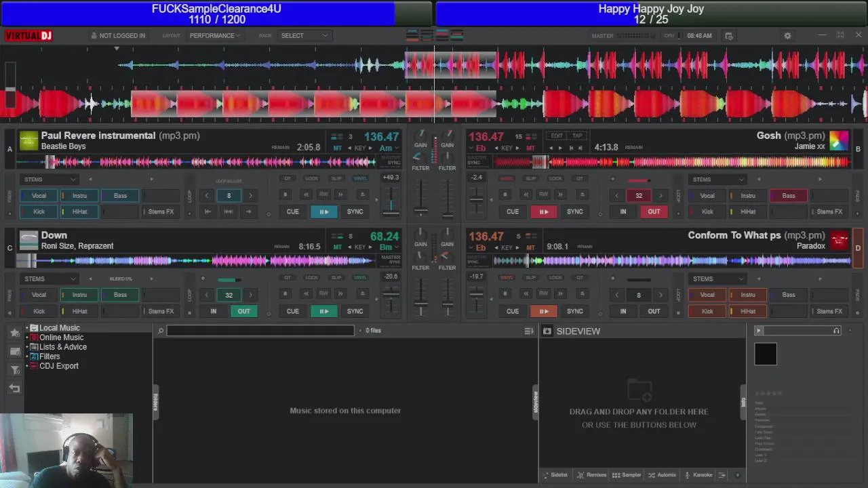Click the eject icon on deck D
This screenshot has width=868, height=488.
coord(582,293)
